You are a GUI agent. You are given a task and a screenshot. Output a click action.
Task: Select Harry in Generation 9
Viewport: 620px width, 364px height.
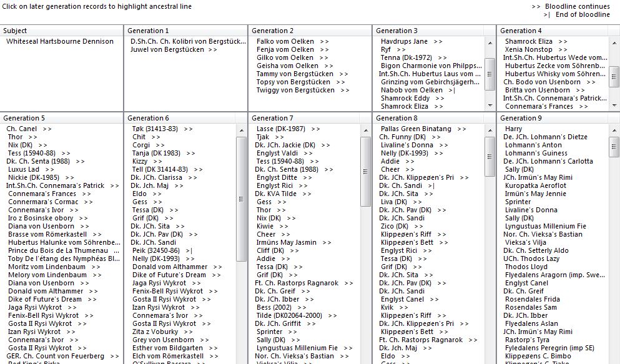pos(513,129)
